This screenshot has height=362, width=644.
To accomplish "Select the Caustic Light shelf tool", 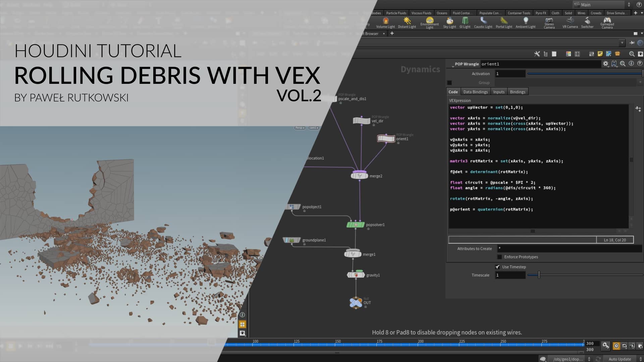I will [483, 23].
